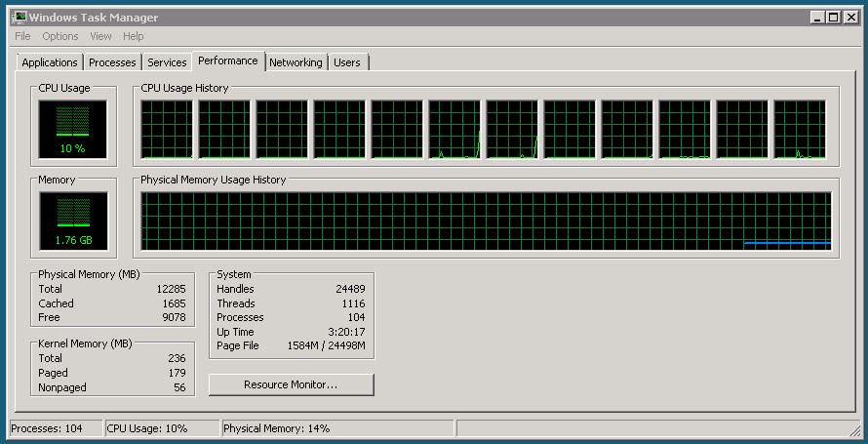868x444 pixels.
Task: Click the CPU Usage meter showing 10 %
Action: click(x=73, y=129)
